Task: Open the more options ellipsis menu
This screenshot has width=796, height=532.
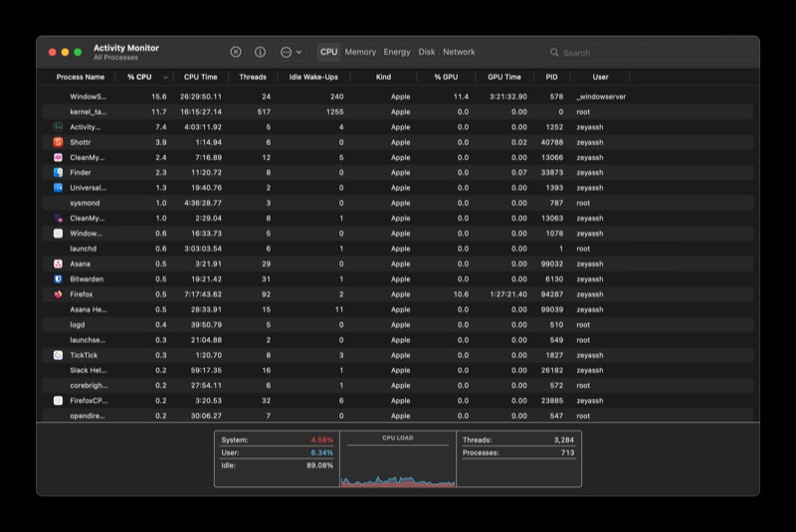Action: pyautogui.click(x=291, y=52)
